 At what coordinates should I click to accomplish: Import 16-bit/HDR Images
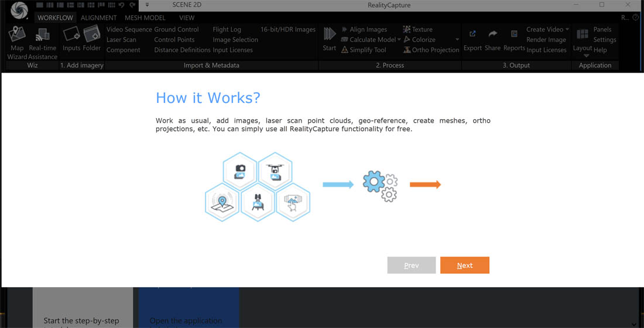(288, 29)
